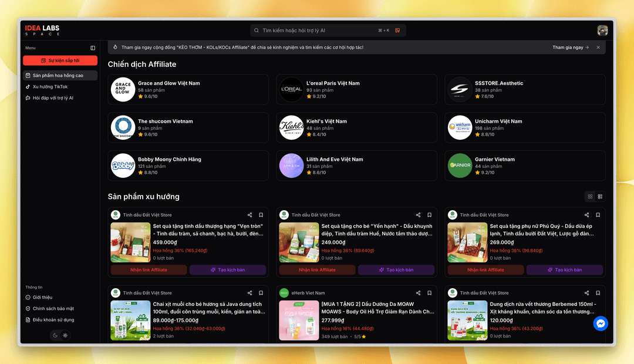
Task: Open the "Vẹn tròn" gift set thumbnail
Action: 130,242
